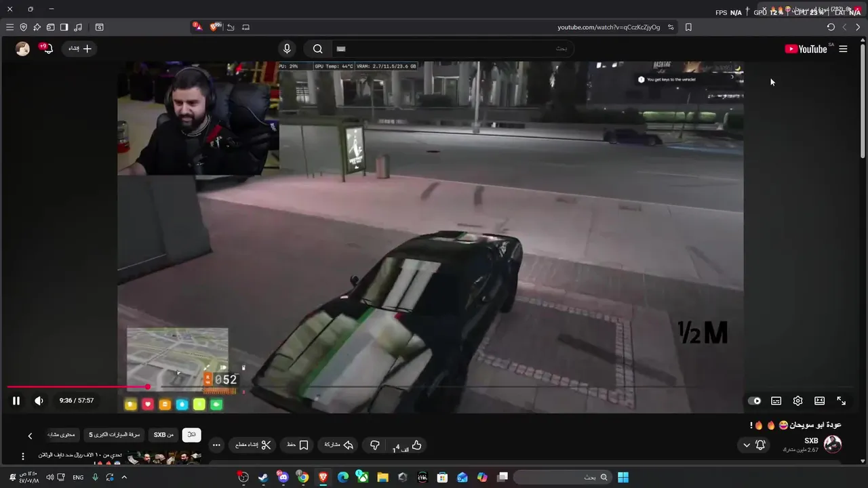
Task: Select the related content chip
Action: pyautogui.click(x=62, y=434)
